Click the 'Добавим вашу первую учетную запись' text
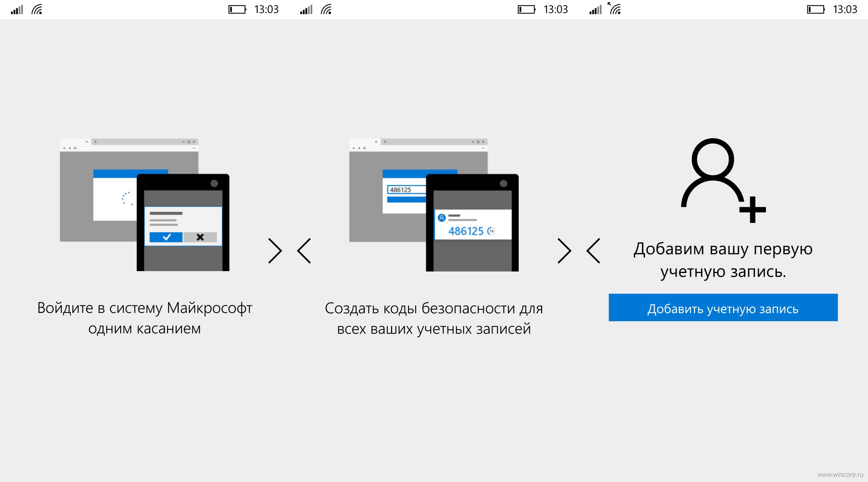868x482 pixels. click(x=723, y=260)
